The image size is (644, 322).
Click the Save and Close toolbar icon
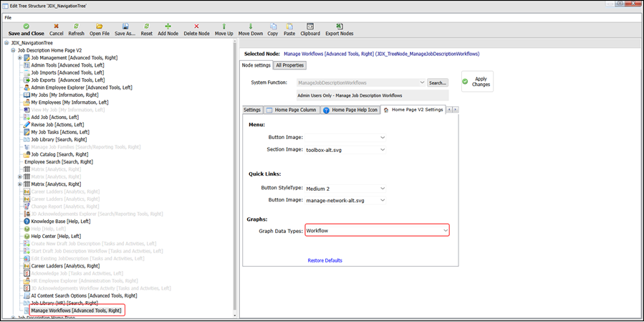click(x=26, y=26)
